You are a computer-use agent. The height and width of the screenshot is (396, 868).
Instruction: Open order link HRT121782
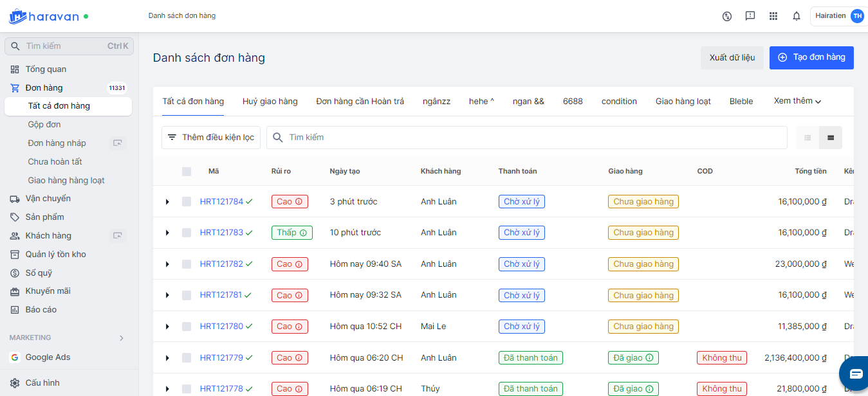click(221, 264)
